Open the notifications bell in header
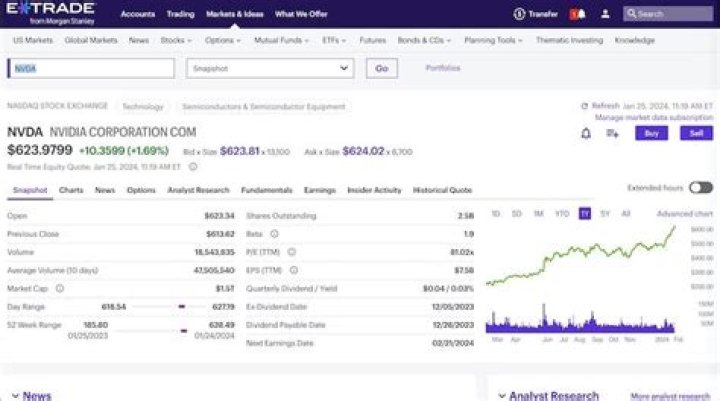This screenshot has width=720, height=401. pos(577,14)
